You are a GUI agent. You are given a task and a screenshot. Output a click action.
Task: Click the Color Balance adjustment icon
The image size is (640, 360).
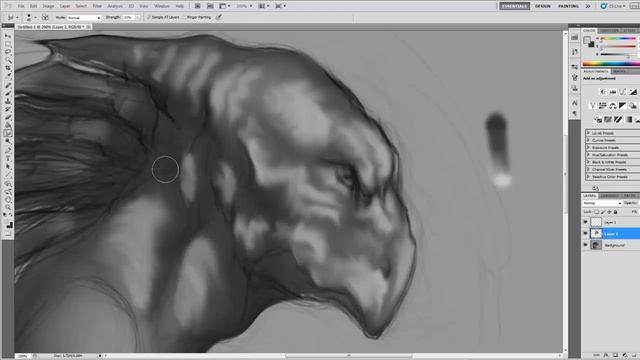point(613,105)
